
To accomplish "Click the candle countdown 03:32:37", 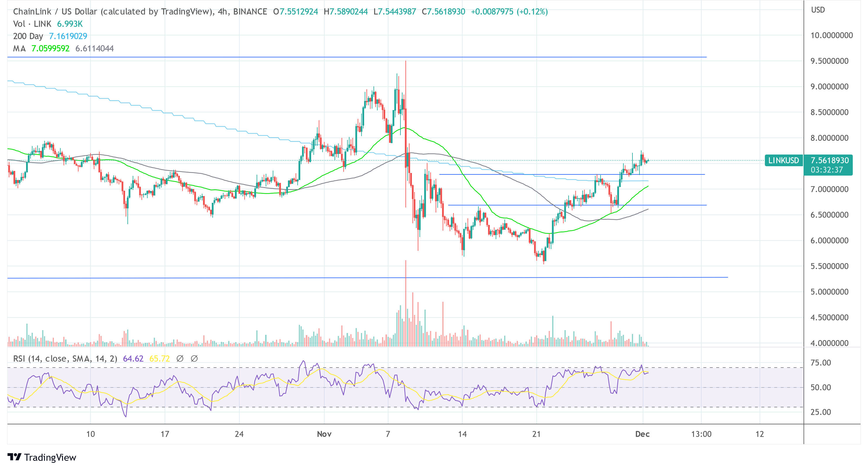I will tap(827, 170).
